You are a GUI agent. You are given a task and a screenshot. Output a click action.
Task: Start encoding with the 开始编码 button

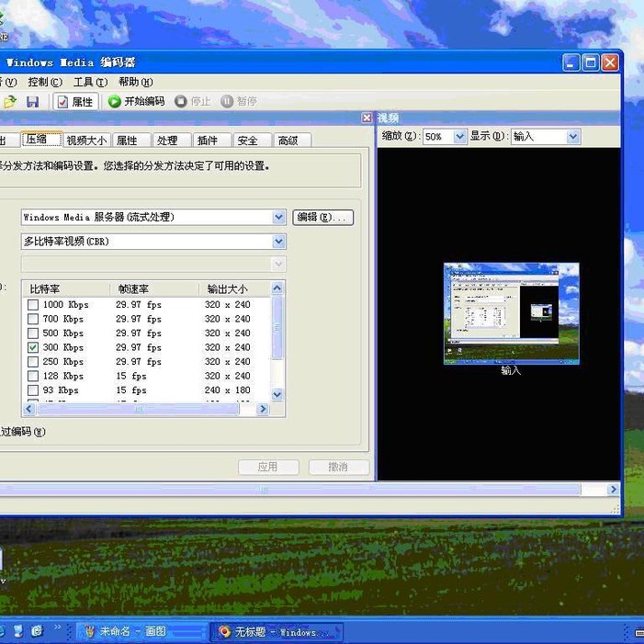pyautogui.click(x=136, y=101)
